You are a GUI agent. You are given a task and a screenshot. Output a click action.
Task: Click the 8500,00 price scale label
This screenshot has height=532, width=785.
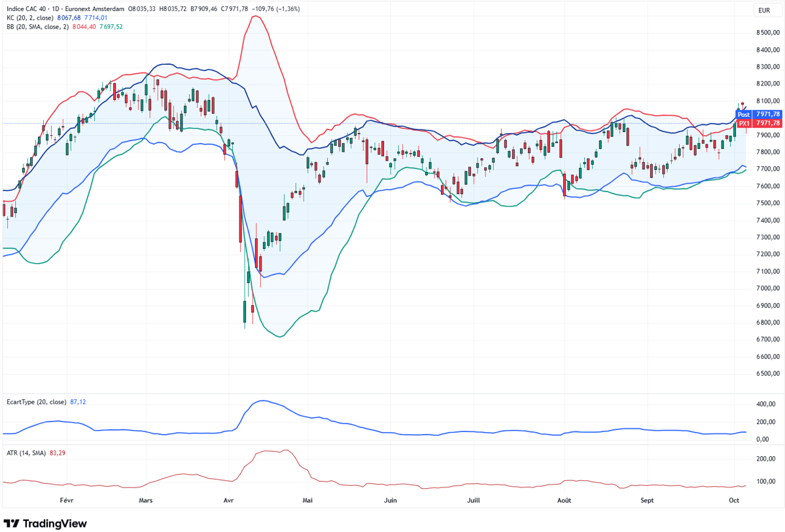(x=767, y=33)
